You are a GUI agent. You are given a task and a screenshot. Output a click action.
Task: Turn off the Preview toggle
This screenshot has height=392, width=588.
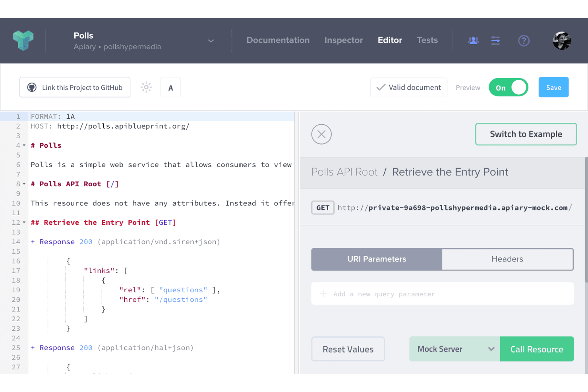508,87
